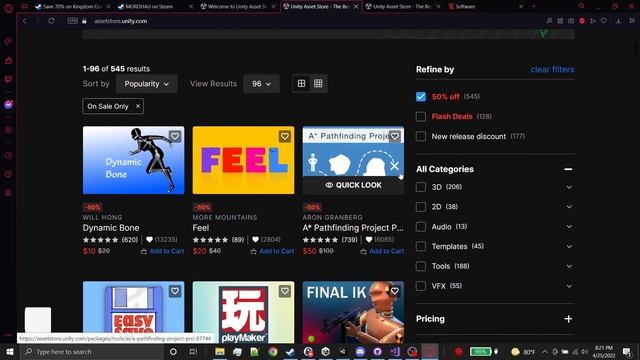Enable the Flash Deals filter
Screen dimensions: 640x360
[421, 117]
